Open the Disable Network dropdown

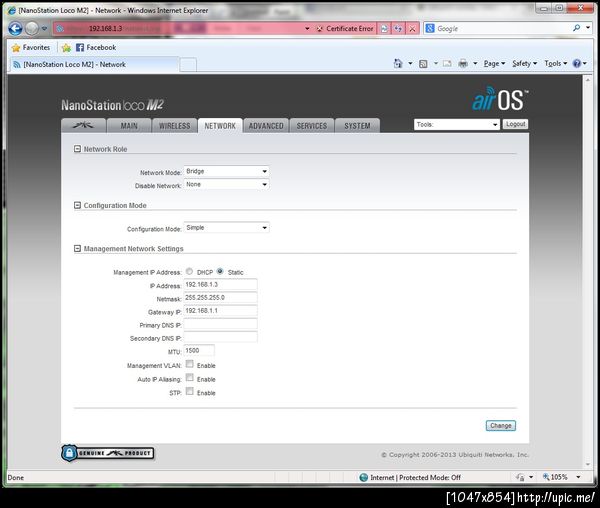226,184
